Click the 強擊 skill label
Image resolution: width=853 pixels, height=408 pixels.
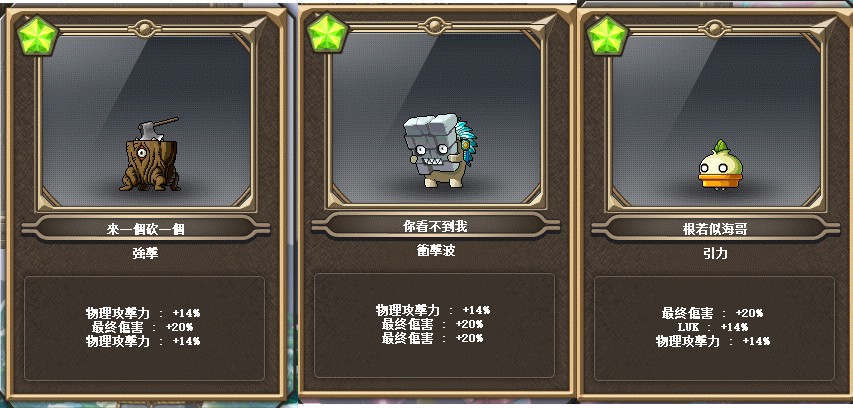(x=146, y=253)
